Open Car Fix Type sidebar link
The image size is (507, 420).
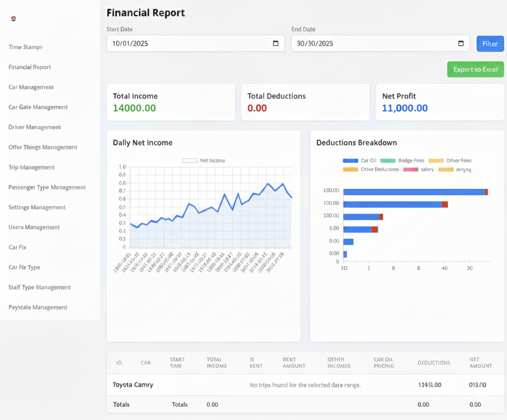[24, 267]
